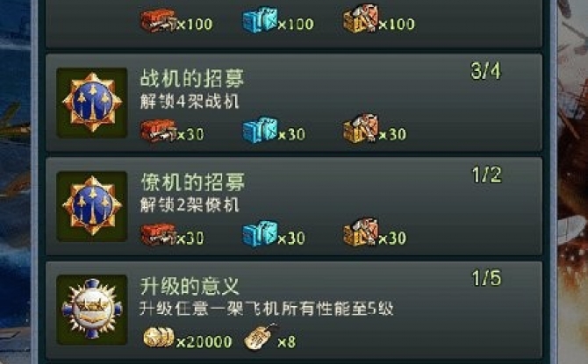Click the 3/4 progress counter
The width and height of the screenshot is (588, 364).
coord(485,71)
